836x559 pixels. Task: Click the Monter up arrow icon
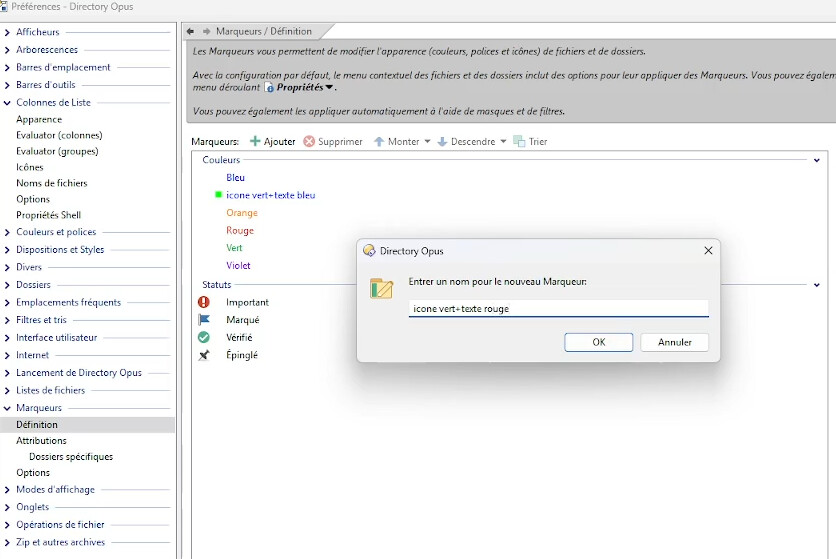click(379, 141)
